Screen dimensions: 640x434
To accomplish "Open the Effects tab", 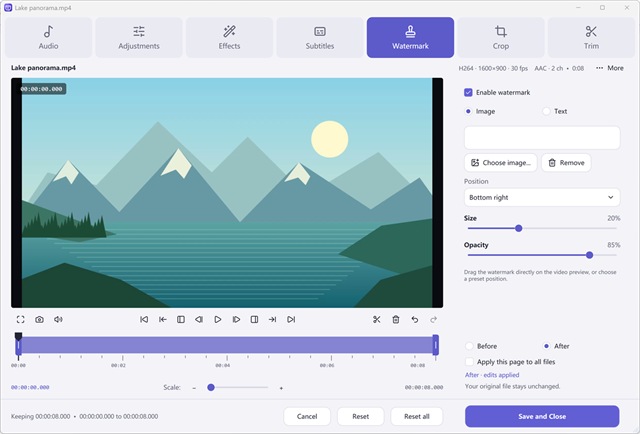I will [x=229, y=37].
